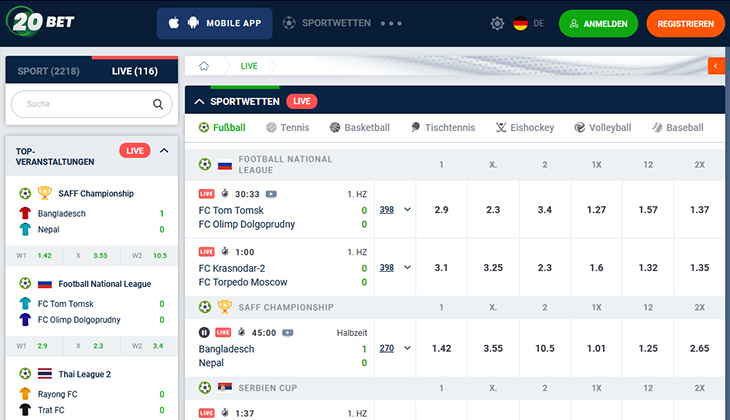Open the Mobile App page

(215, 23)
